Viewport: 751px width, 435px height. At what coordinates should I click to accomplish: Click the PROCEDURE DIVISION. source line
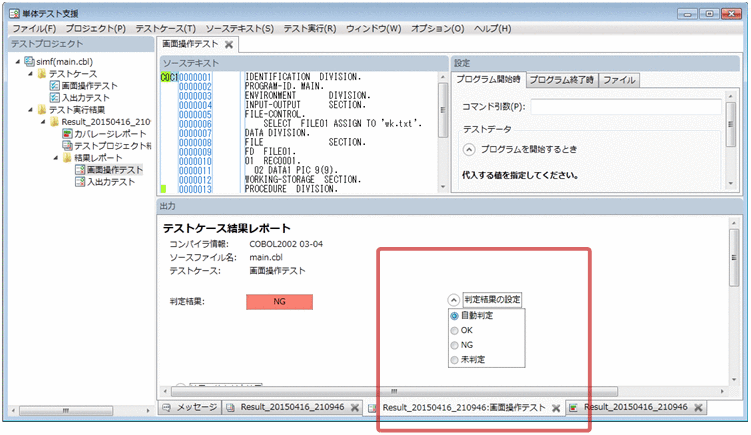pos(291,189)
